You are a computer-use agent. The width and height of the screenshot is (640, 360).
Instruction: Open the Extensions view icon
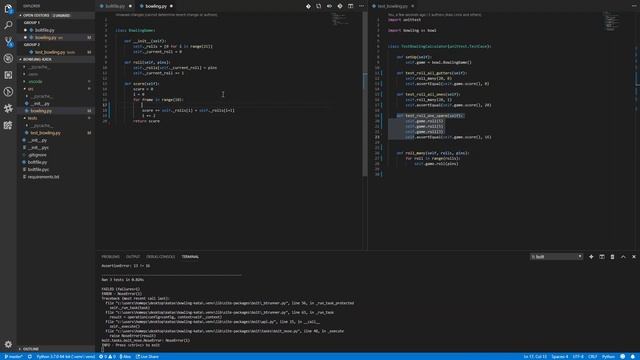8,75
